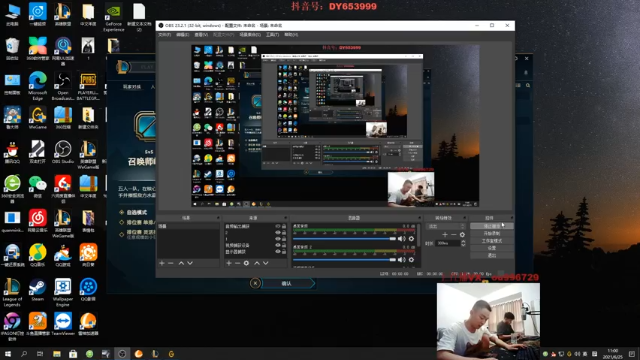Remove the selected scene with the minus icon
Screen dimensions: 640x360
(x=171, y=263)
